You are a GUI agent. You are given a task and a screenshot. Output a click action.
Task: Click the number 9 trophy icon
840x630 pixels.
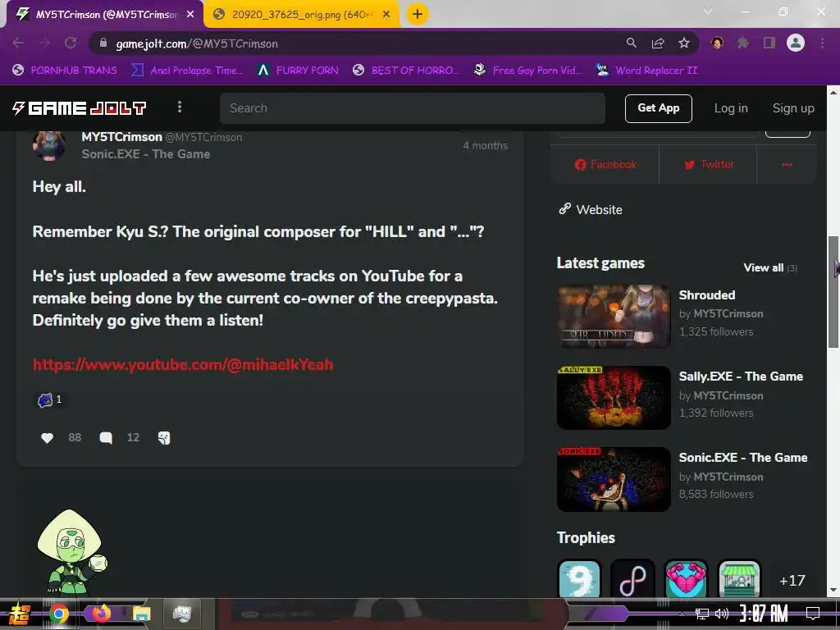point(579,580)
